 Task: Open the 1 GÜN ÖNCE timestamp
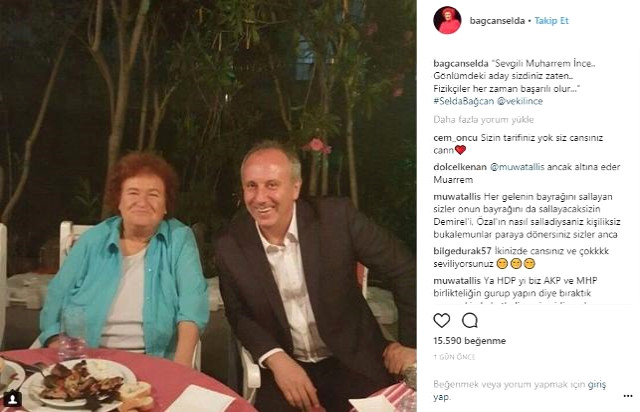coord(454,357)
